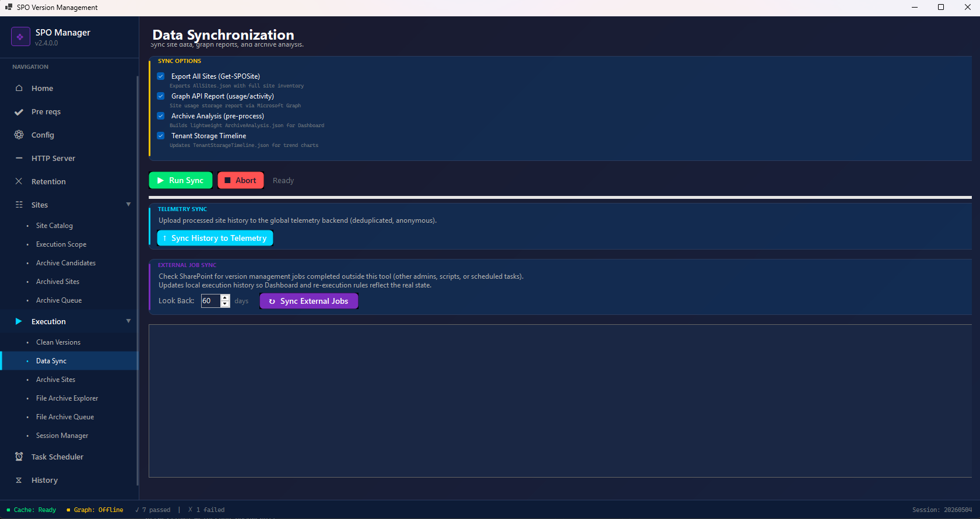Go to Pre reqs page

[69, 111]
